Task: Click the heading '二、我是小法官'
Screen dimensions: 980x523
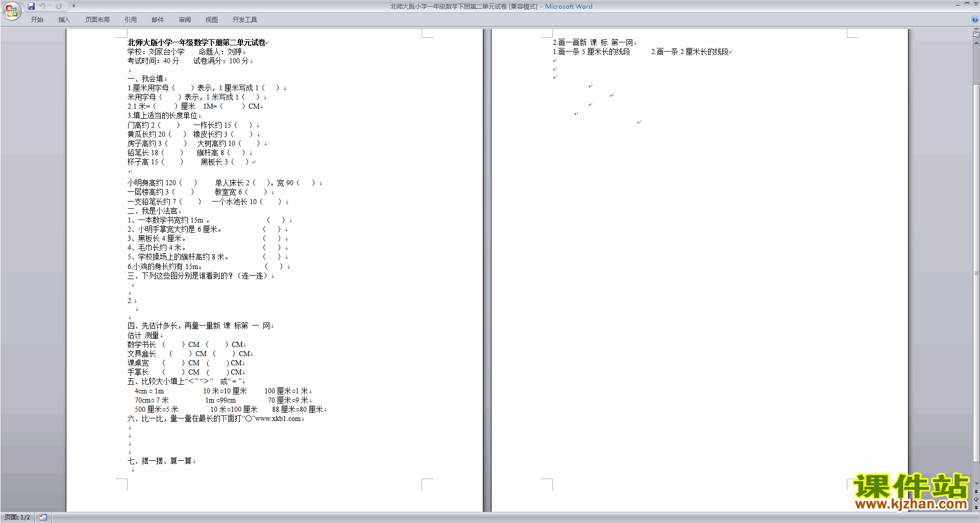Action: (152, 211)
